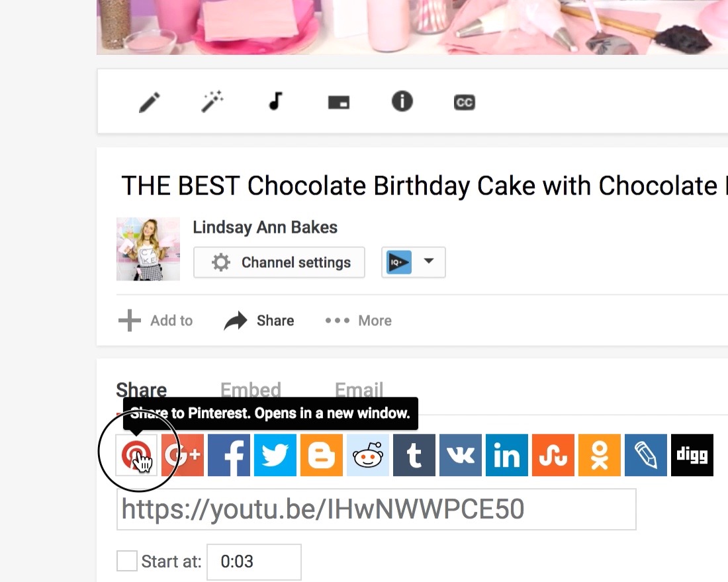
Task: Click the Start at time field 0:03
Action: point(254,561)
